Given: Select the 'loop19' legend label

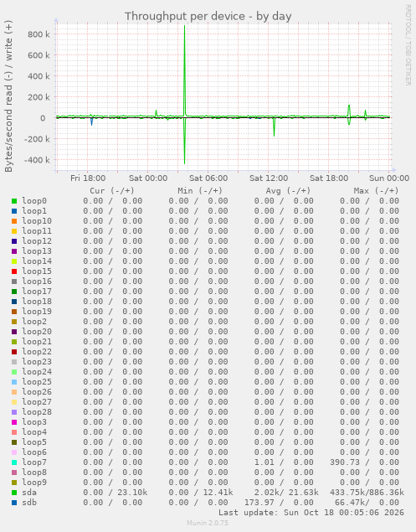Looking at the screenshot, I should [37, 312].
